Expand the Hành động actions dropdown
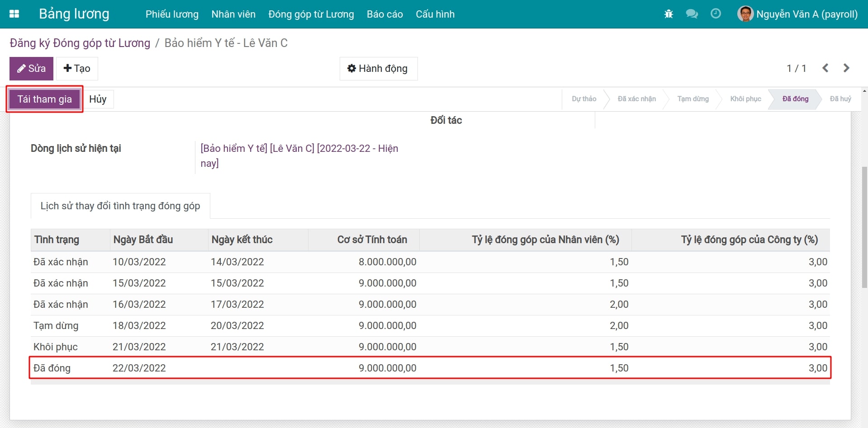868x428 pixels. click(x=378, y=69)
